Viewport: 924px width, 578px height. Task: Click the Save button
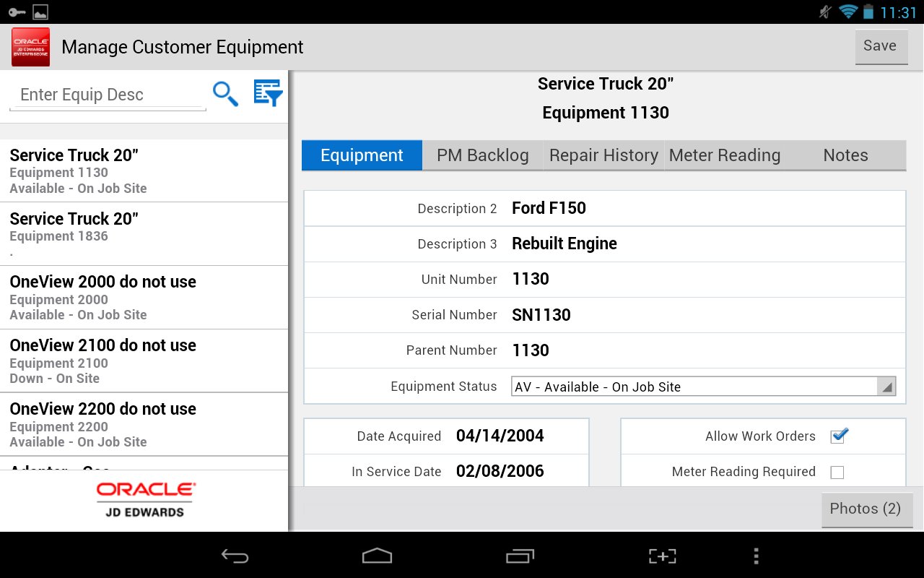coord(881,46)
